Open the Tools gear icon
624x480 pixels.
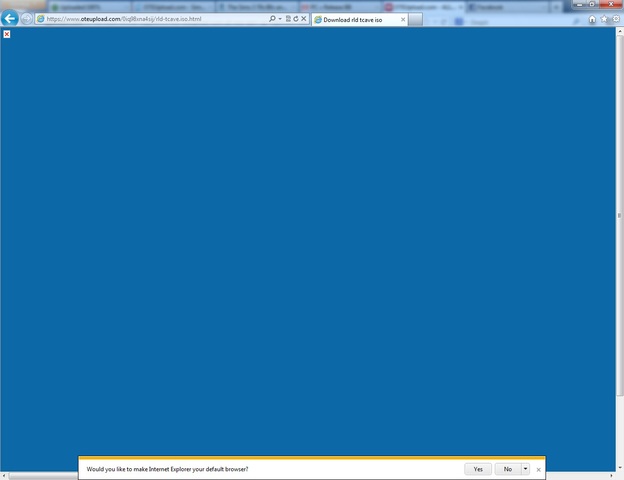coord(616,19)
